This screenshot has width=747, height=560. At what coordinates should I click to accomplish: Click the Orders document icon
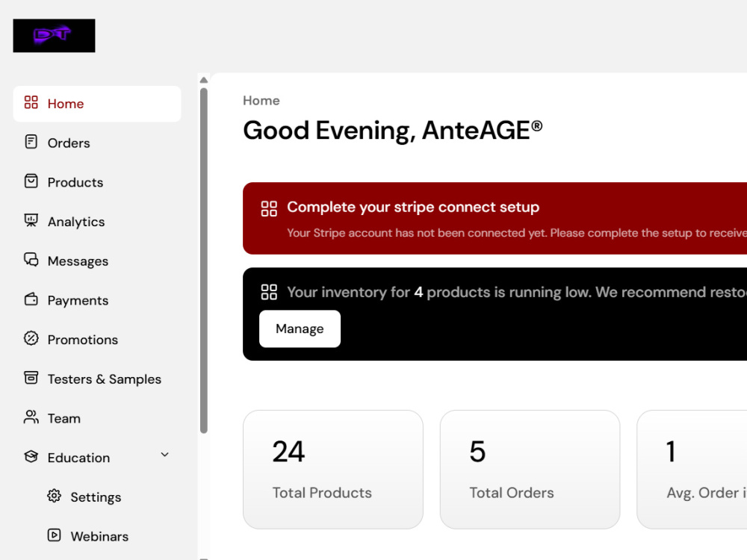(31, 142)
